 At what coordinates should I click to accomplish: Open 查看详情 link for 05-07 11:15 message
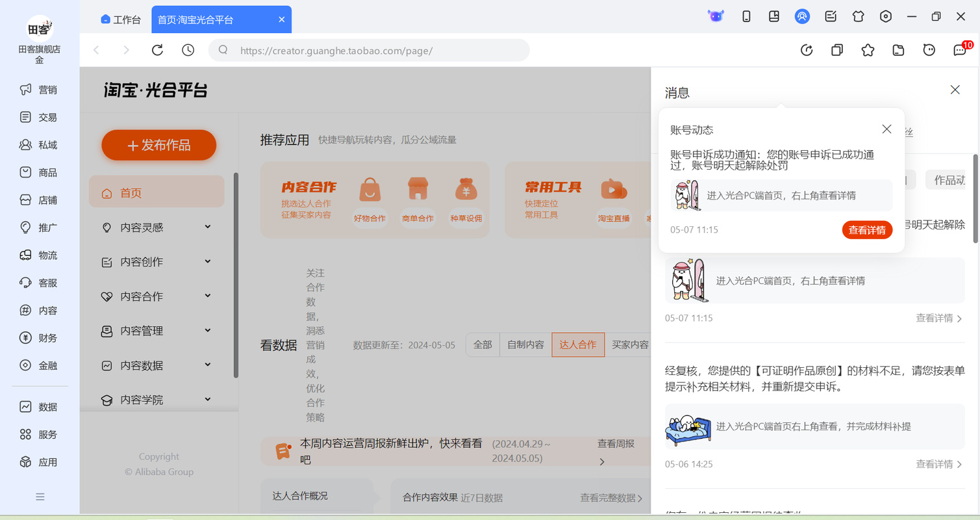(x=939, y=318)
